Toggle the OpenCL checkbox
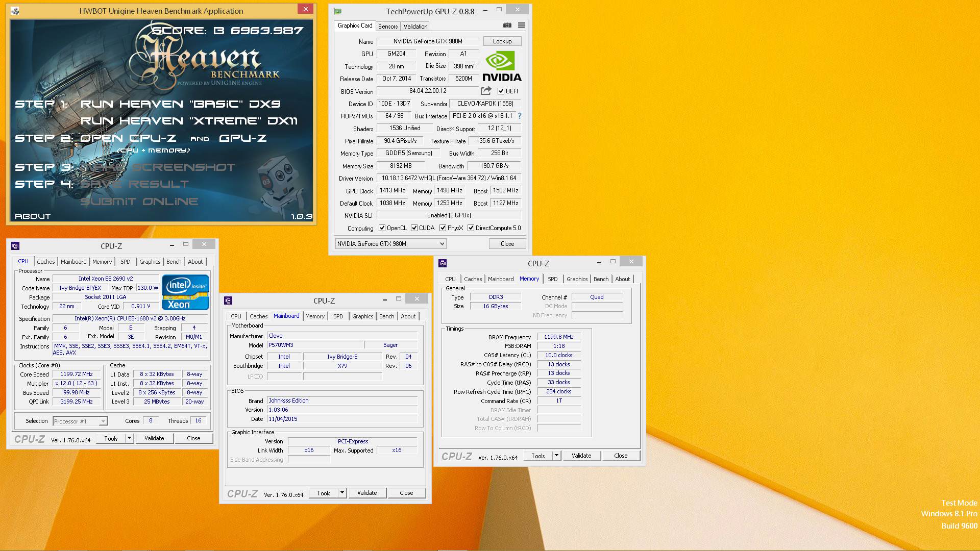The image size is (980, 551). 382,228
